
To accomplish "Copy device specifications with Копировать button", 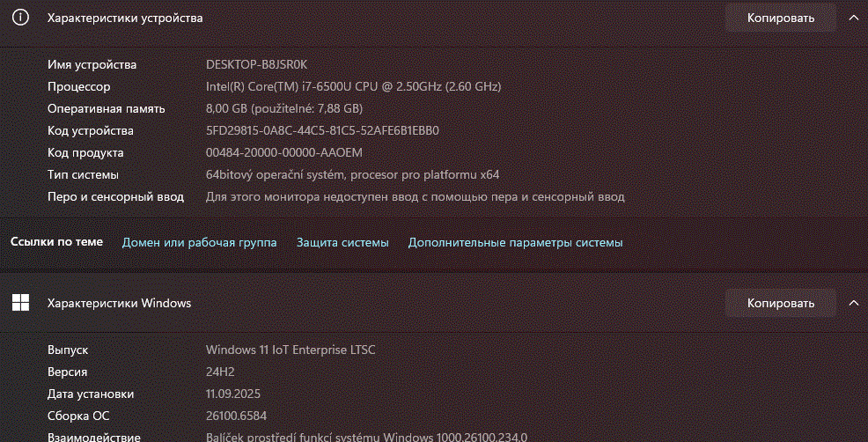I will point(781,18).
